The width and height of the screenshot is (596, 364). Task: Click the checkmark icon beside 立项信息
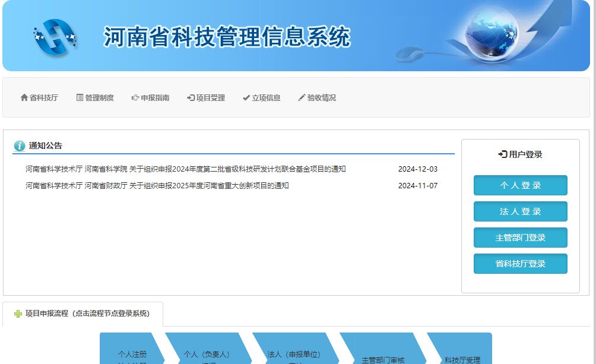246,98
